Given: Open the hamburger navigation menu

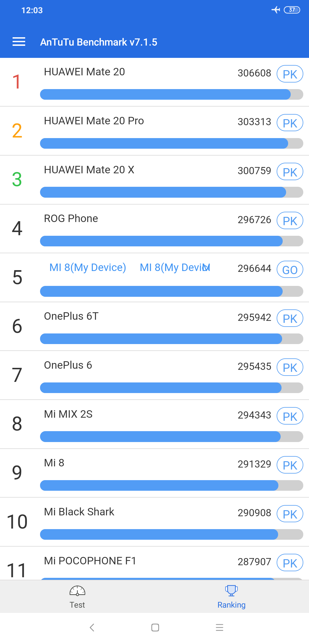Looking at the screenshot, I should tap(19, 42).
